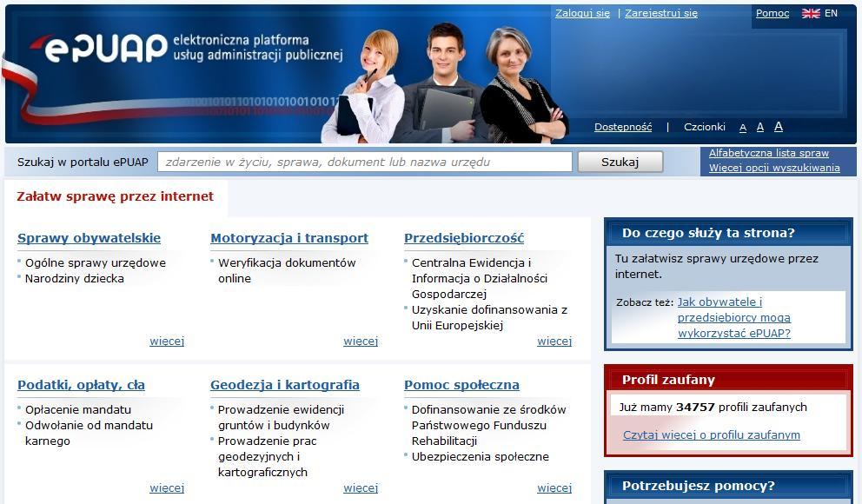This screenshot has width=862, height=504.
Task: Click Weryfikacja dokumentów online item
Action: click(287, 270)
